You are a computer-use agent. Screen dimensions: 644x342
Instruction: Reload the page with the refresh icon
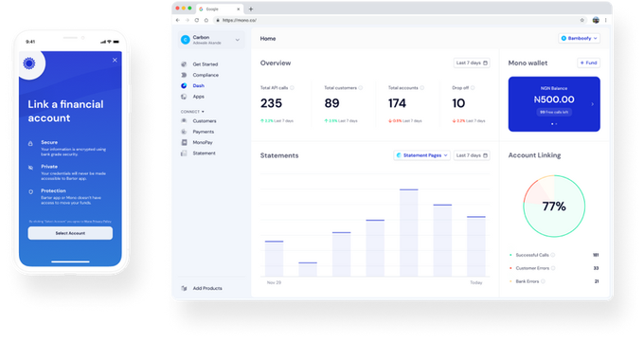197,20
